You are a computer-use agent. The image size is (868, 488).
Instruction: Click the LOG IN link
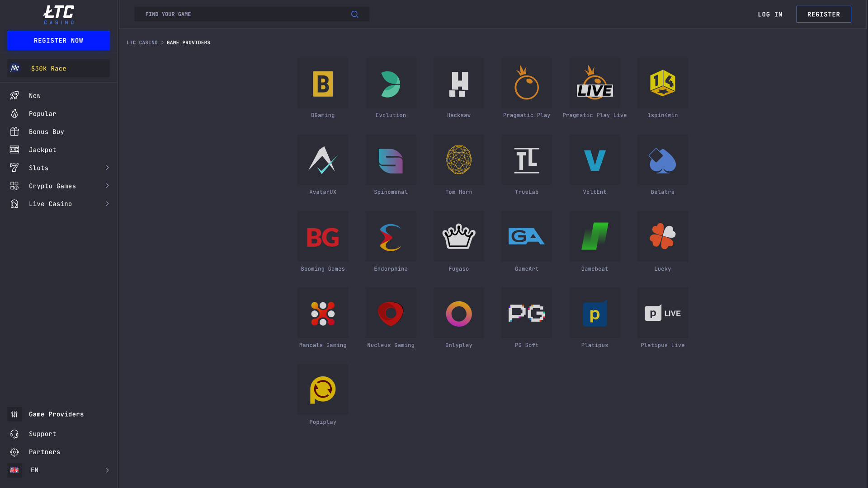click(770, 14)
